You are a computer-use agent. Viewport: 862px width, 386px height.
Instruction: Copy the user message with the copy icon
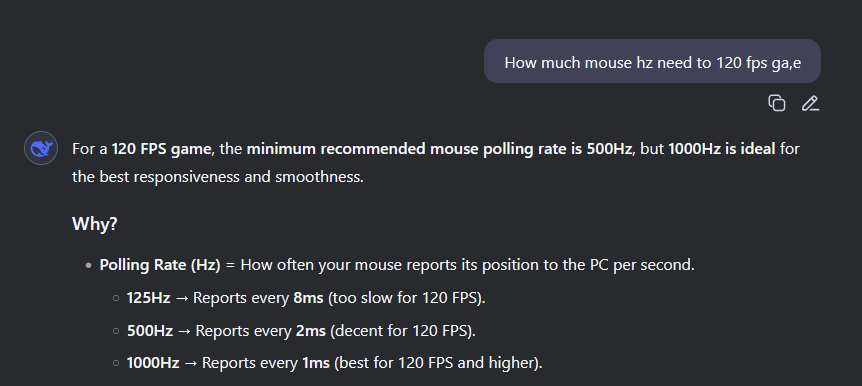pos(776,103)
